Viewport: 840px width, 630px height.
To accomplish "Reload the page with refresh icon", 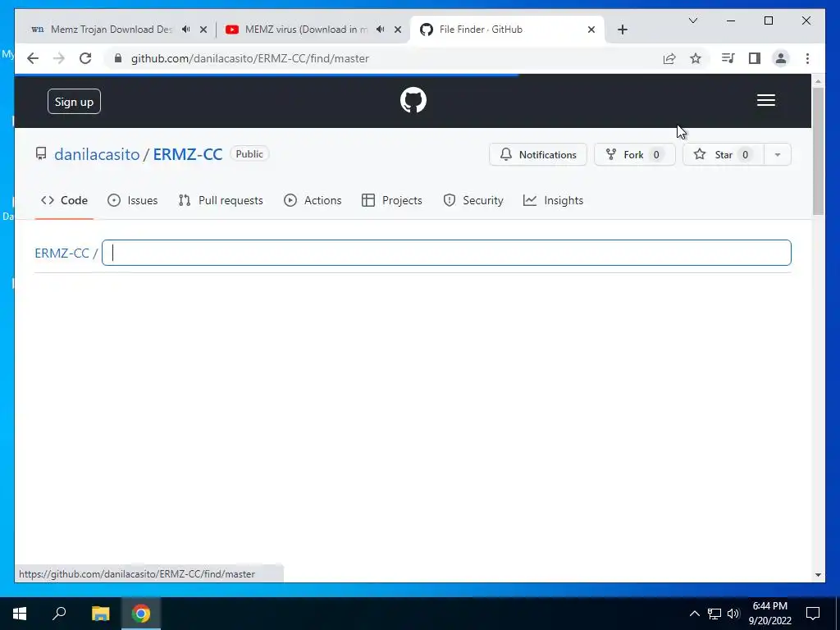I will click(85, 58).
